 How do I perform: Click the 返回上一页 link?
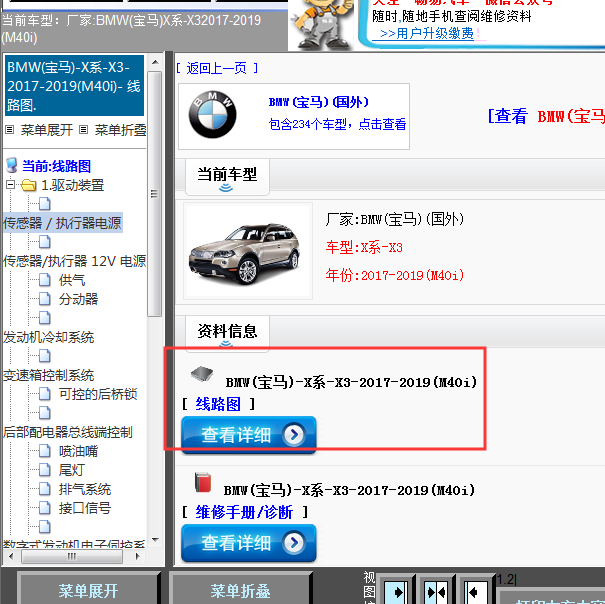[x=217, y=68]
